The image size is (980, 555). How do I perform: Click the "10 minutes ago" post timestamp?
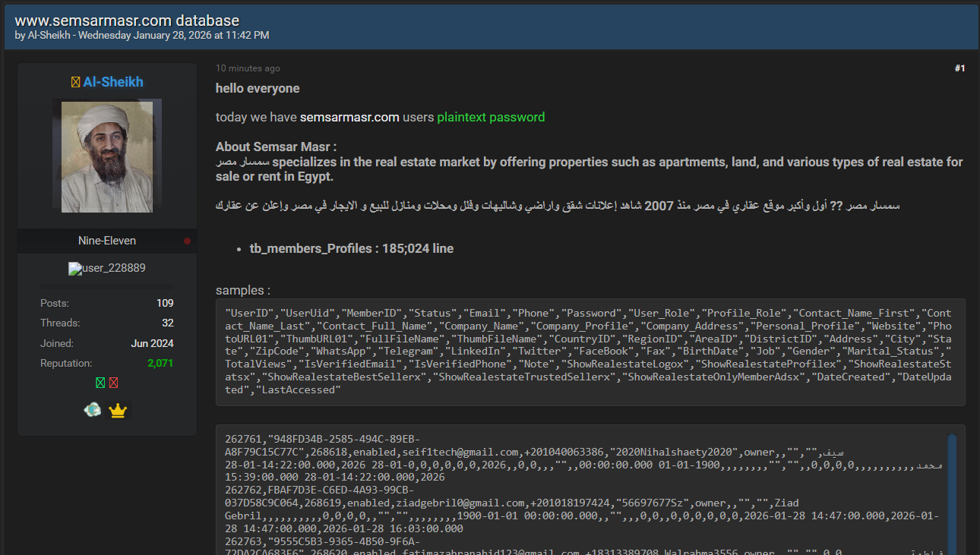248,68
